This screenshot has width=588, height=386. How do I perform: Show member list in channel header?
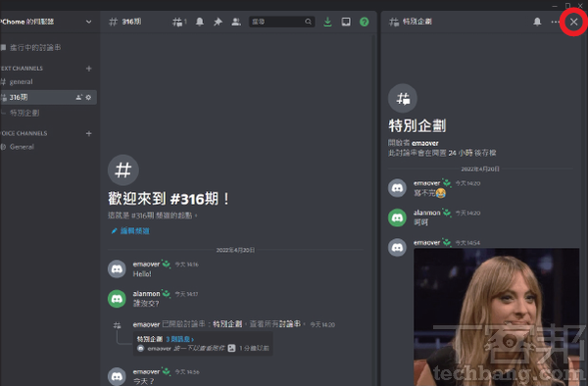[236, 22]
